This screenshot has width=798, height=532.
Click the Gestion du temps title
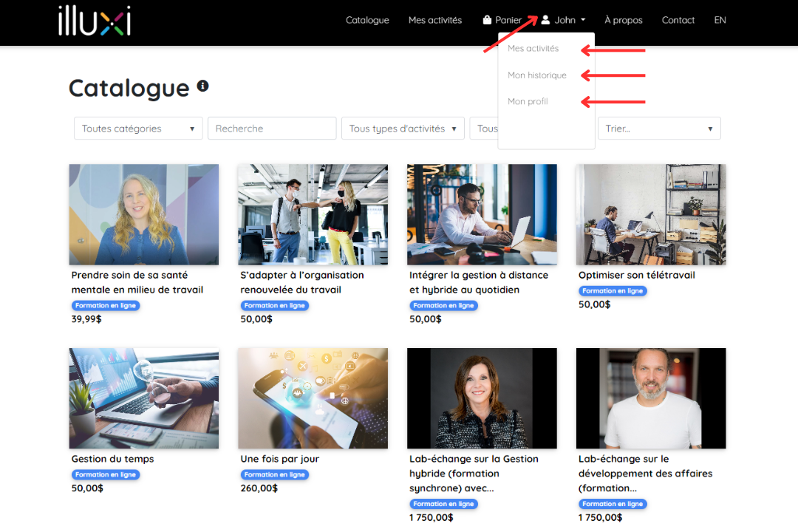pyautogui.click(x=112, y=459)
